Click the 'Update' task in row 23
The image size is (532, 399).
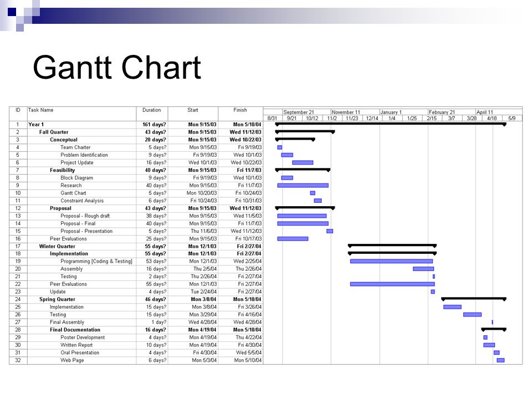pyautogui.click(x=58, y=292)
